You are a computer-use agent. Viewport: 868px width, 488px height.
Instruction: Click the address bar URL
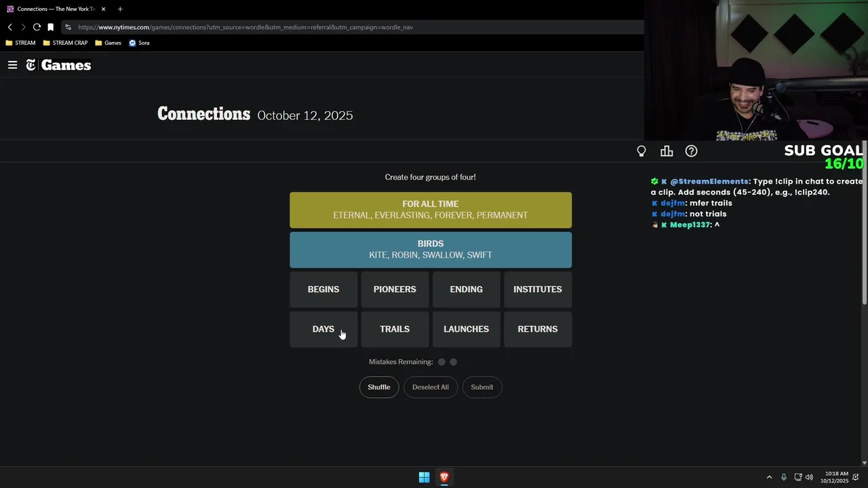(245, 27)
